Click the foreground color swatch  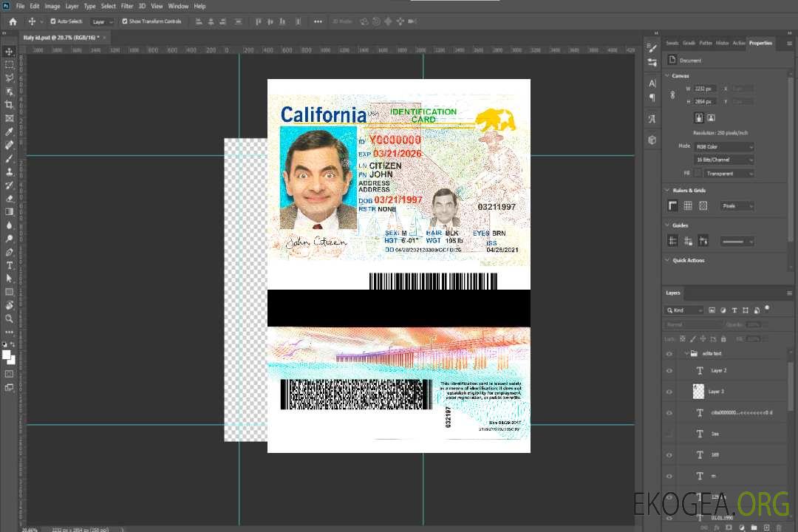[7, 355]
